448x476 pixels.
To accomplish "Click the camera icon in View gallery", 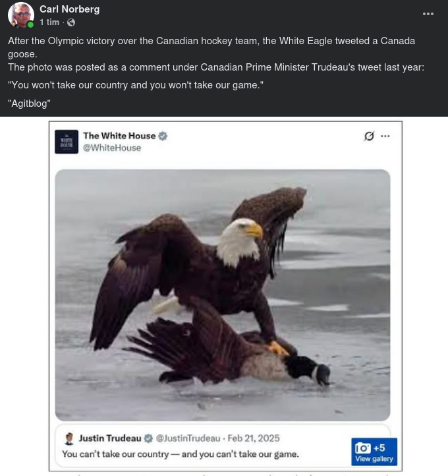I will 363,448.
